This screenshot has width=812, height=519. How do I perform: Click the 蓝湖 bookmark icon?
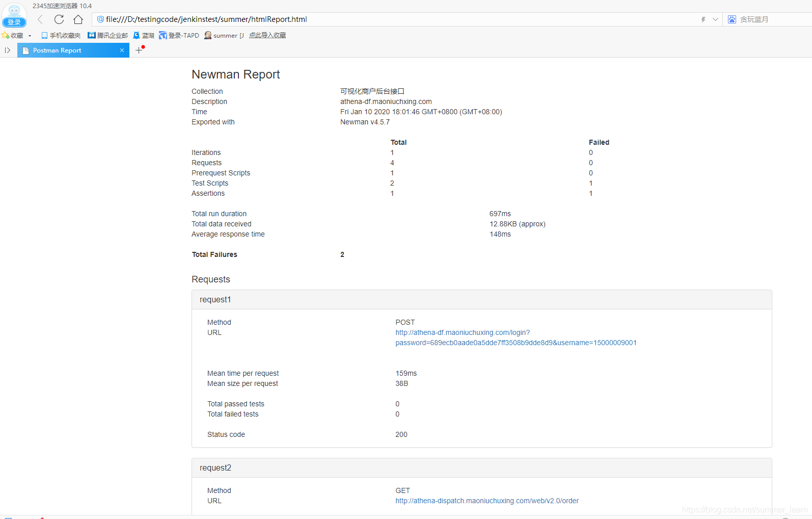137,35
